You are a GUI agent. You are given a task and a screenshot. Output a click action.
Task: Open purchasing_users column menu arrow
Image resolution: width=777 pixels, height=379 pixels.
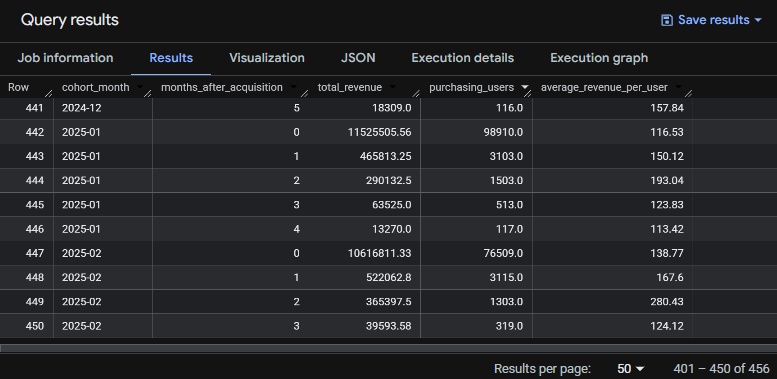pyautogui.click(x=525, y=87)
